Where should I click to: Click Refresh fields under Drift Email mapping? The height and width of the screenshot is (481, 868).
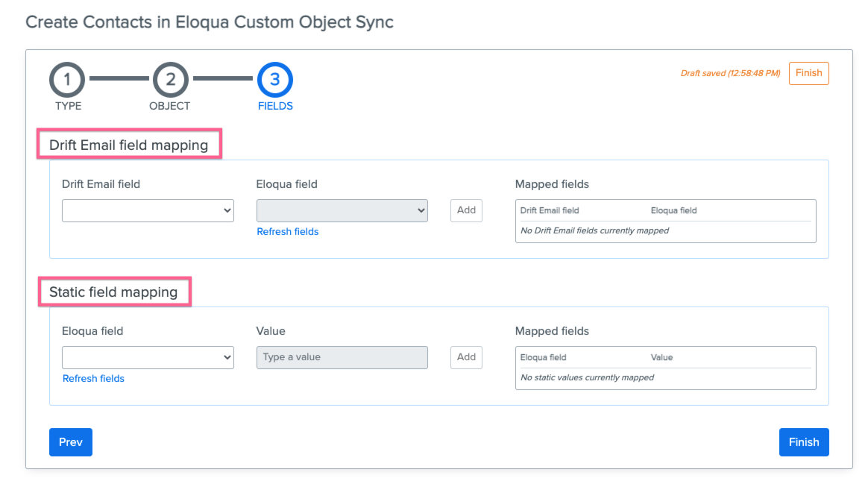point(288,231)
